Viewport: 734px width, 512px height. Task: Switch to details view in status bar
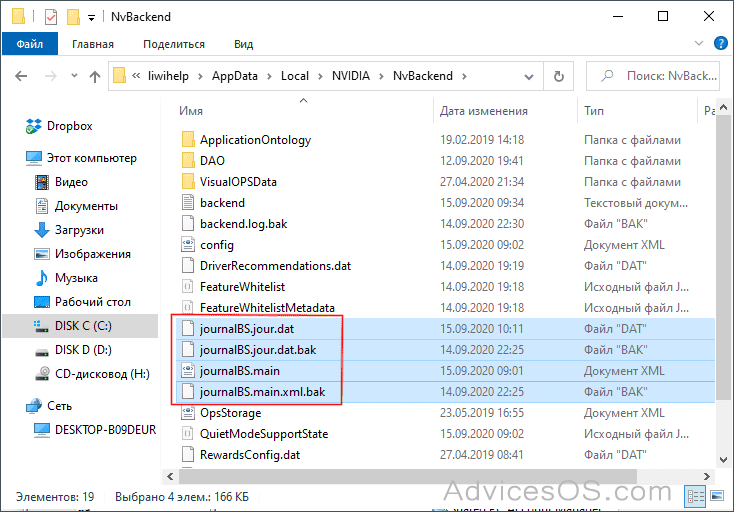695,497
